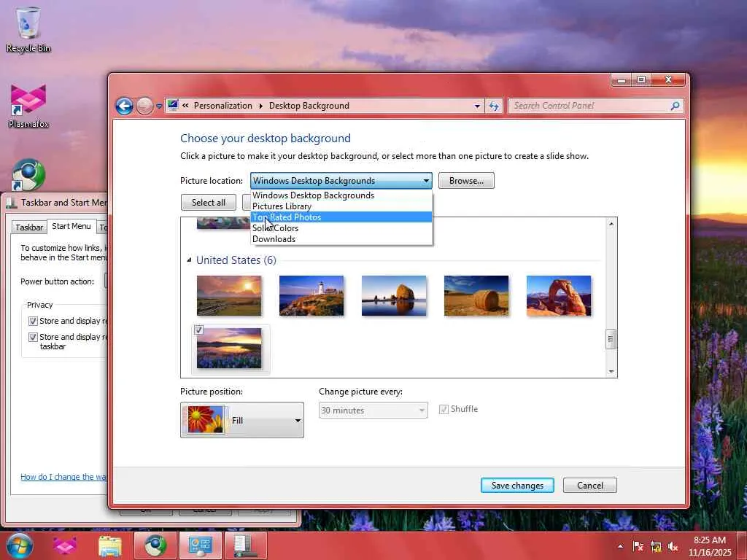This screenshot has height=560, width=747.
Task: Select the sea stack rock wallpaper
Action: 394,295
